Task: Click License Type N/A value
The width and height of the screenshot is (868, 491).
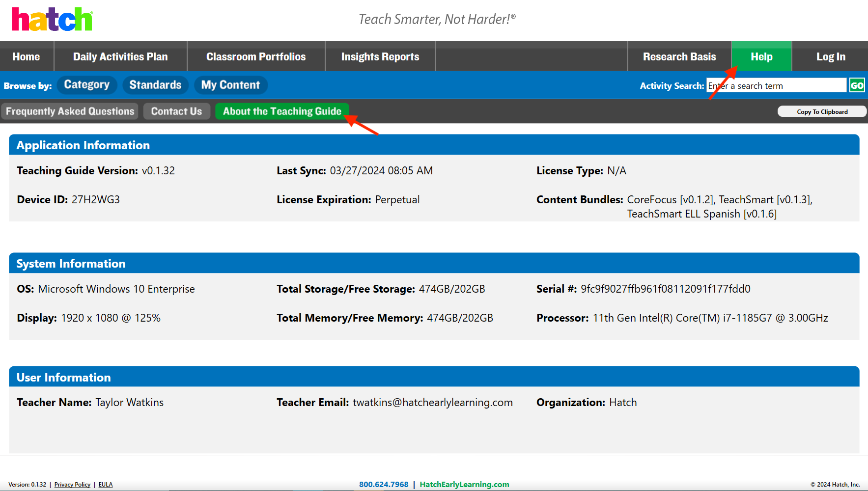Action: pos(616,171)
